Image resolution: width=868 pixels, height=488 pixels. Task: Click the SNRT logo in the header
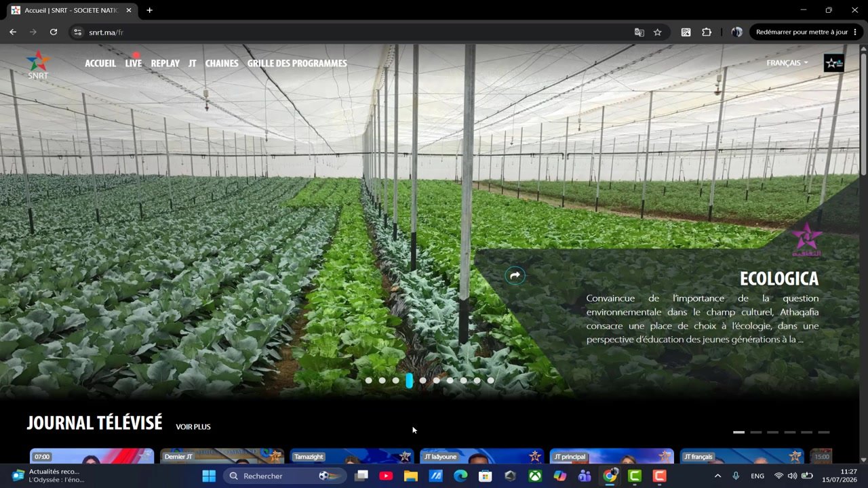click(38, 65)
